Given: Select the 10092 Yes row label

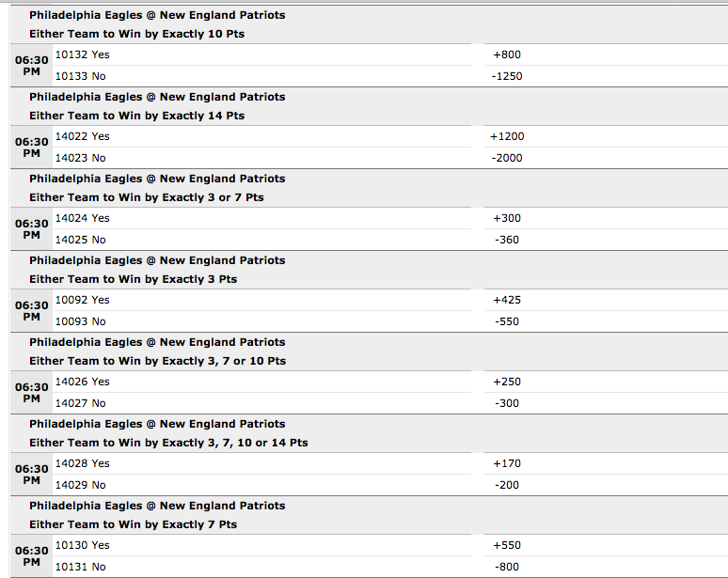Looking at the screenshot, I should 82,300.
